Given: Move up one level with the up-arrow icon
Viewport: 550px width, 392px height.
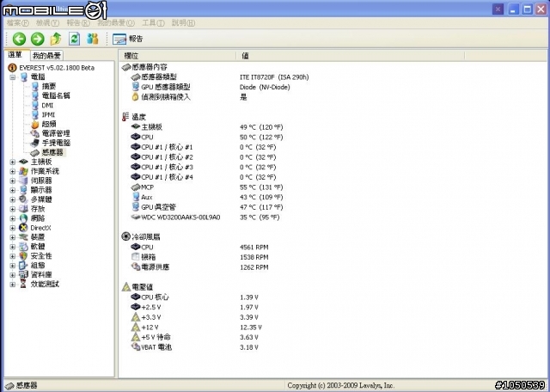Looking at the screenshot, I should [x=56, y=39].
